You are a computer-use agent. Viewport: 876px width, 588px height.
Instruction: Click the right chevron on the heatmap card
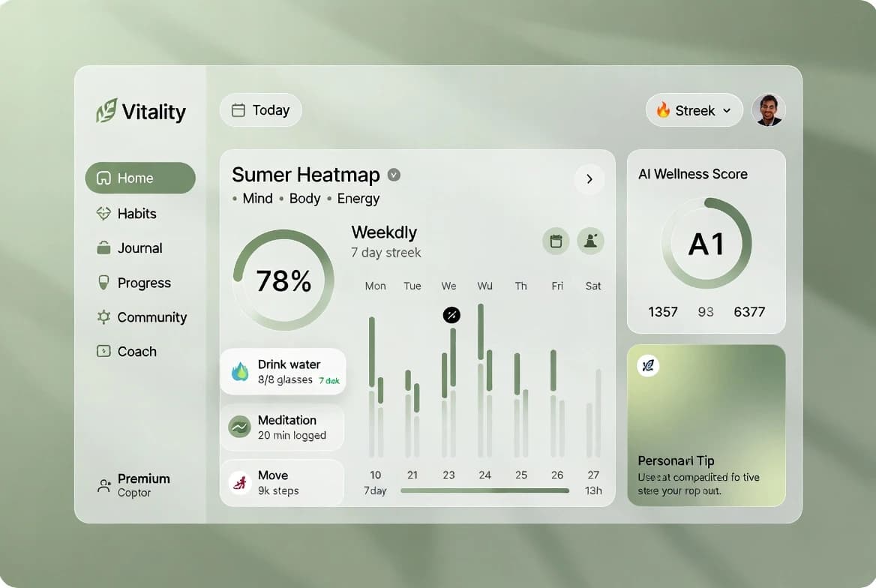[x=589, y=179]
